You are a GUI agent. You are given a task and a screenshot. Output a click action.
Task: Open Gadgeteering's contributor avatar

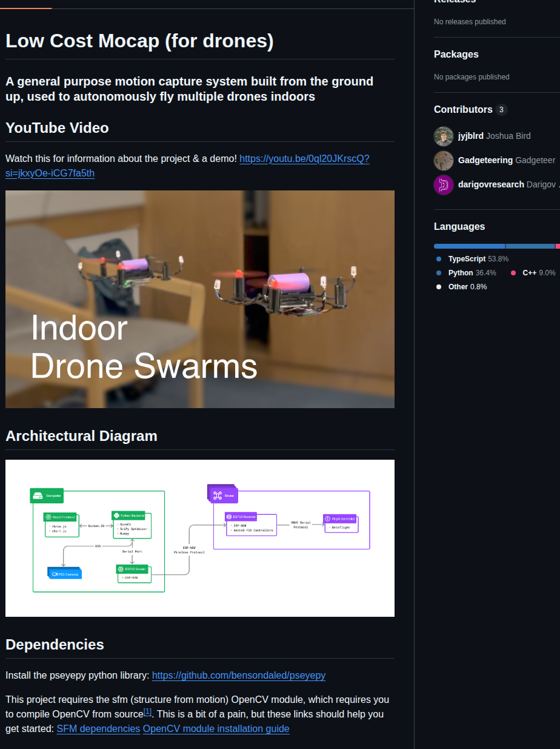444,160
